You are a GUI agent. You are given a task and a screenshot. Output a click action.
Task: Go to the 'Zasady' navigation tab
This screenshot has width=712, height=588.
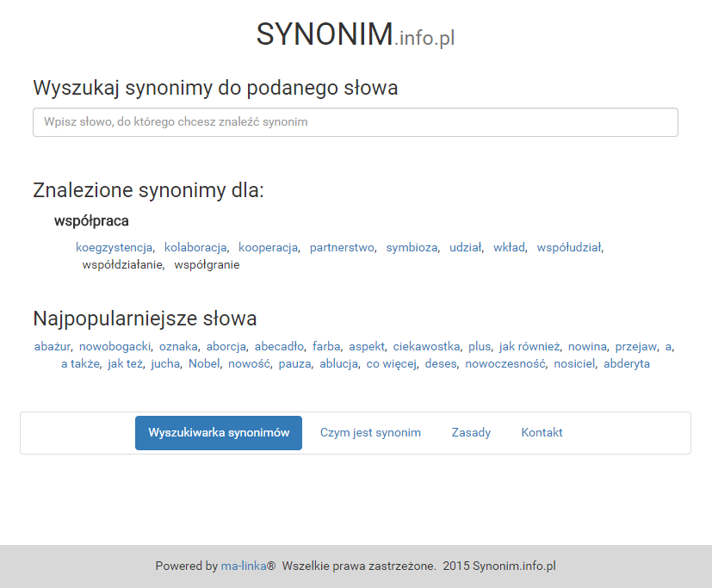click(x=471, y=433)
